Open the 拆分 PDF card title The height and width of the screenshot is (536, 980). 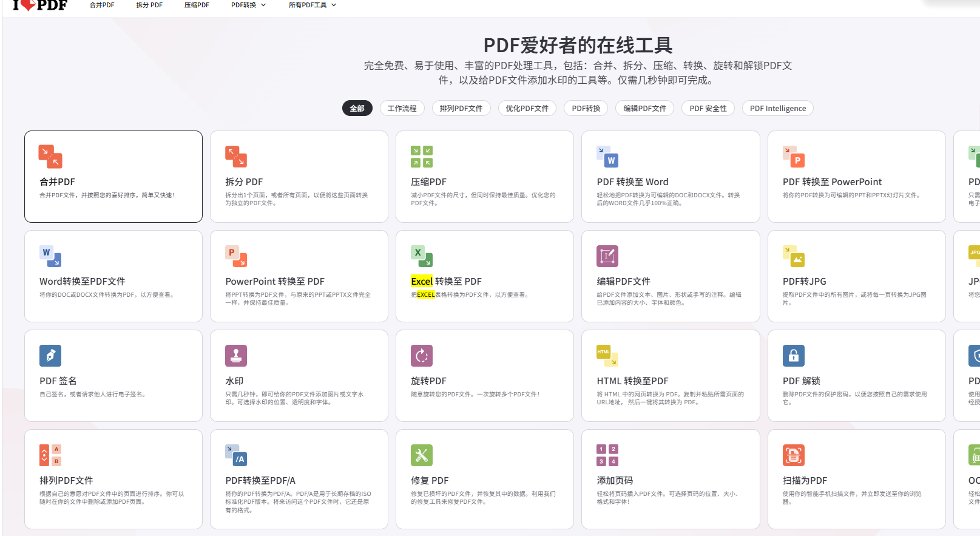pyautogui.click(x=244, y=181)
